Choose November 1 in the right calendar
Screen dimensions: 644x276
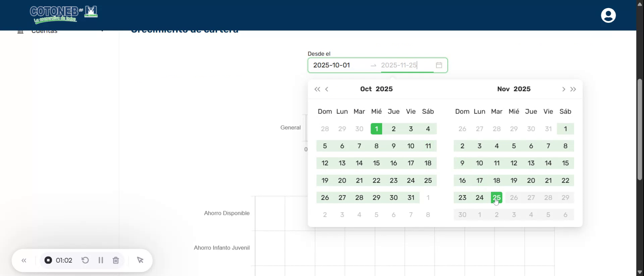point(566,129)
